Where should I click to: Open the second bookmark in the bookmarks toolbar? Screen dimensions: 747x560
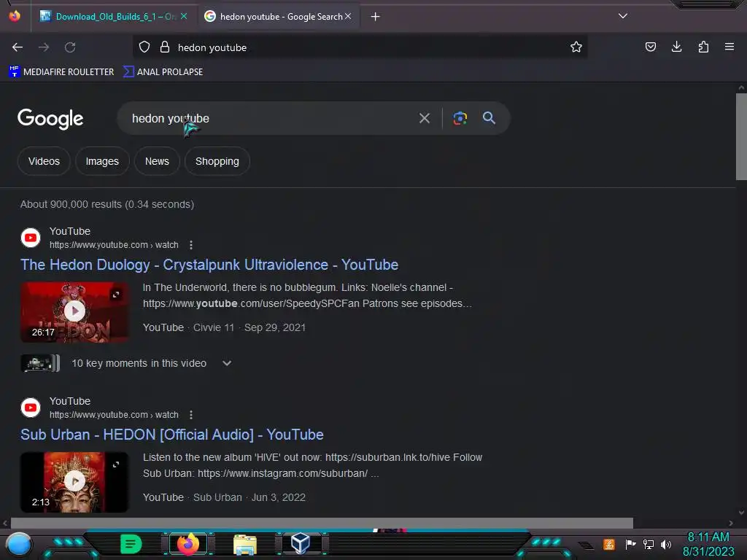pyautogui.click(x=163, y=72)
